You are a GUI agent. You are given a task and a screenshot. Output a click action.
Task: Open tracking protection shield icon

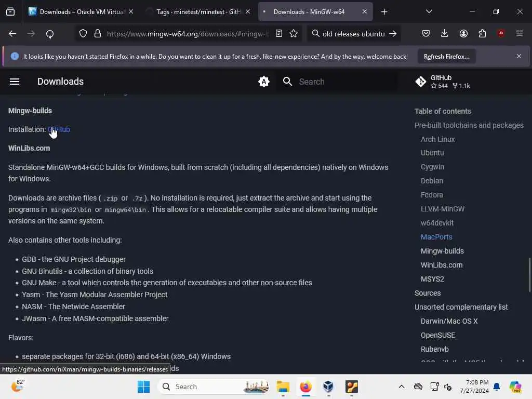click(83, 34)
